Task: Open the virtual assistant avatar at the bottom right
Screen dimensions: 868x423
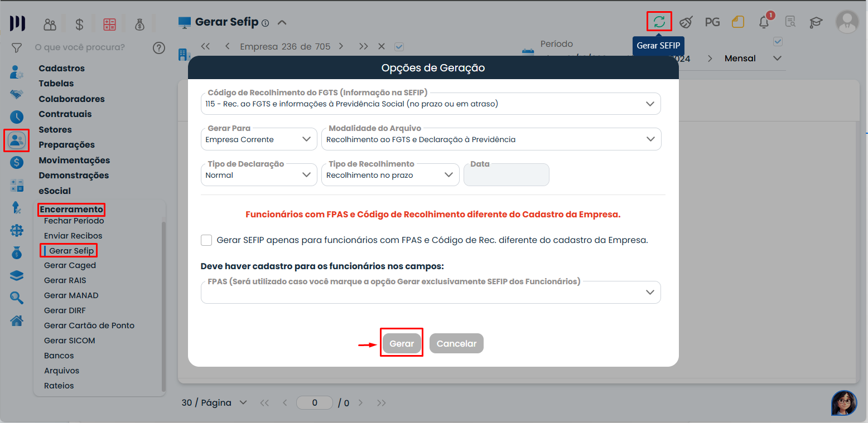Action: coord(844,403)
